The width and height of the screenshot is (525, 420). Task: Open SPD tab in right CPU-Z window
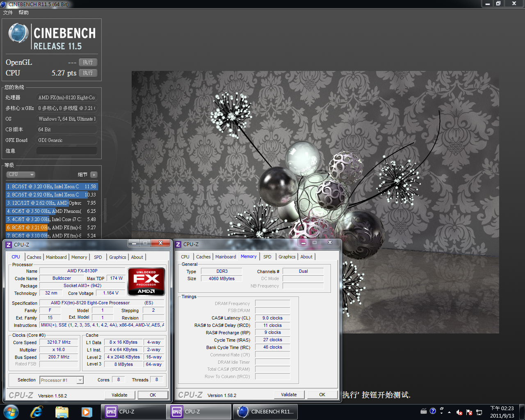click(267, 257)
